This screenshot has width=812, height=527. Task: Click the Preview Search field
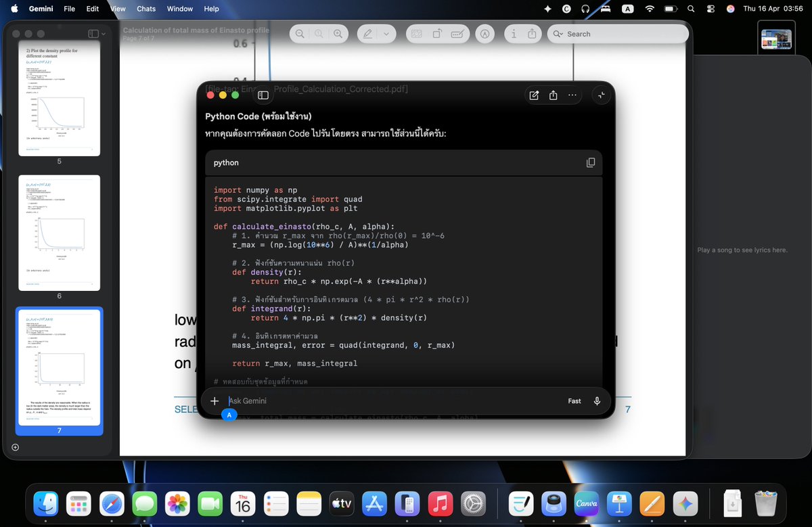618,34
